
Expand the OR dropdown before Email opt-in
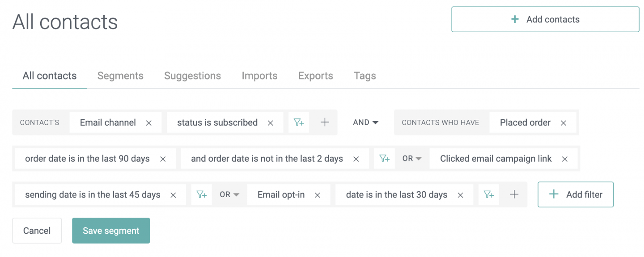[229, 195]
